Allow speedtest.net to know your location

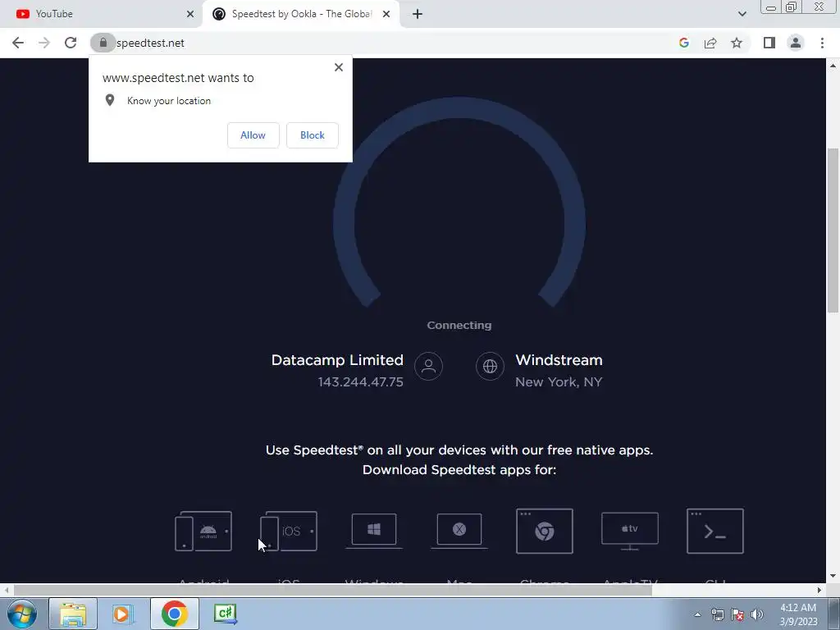pyautogui.click(x=253, y=135)
